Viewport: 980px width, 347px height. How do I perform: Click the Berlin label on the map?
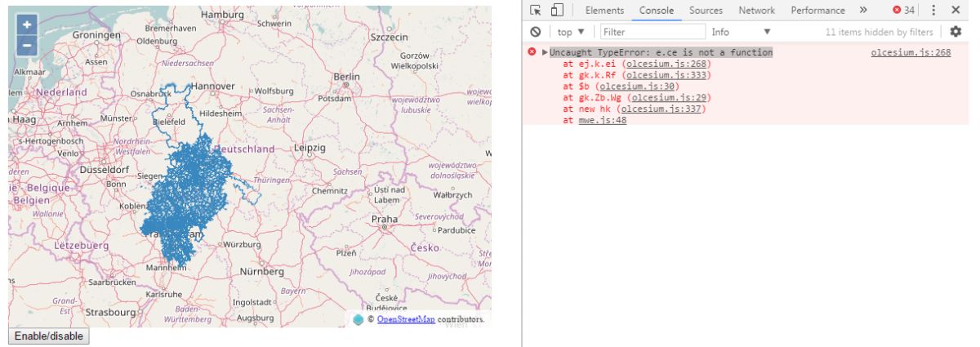(x=348, y=76)
